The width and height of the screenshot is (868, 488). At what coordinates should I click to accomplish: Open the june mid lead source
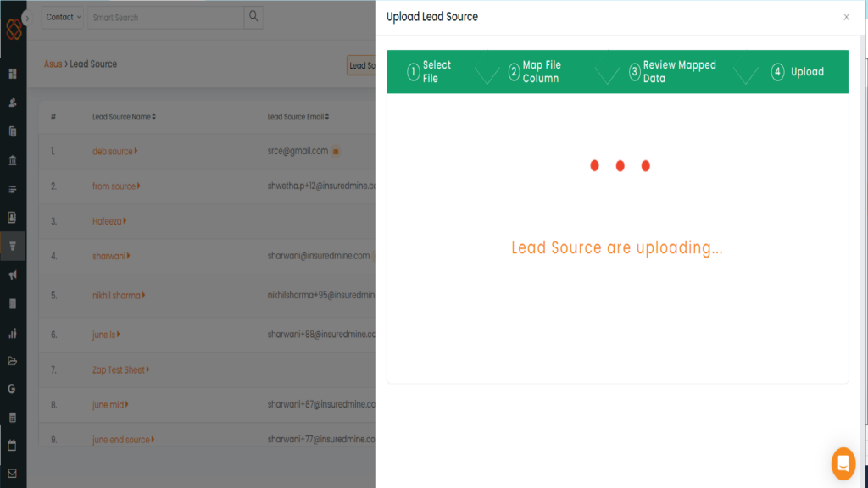click(110, 404)
